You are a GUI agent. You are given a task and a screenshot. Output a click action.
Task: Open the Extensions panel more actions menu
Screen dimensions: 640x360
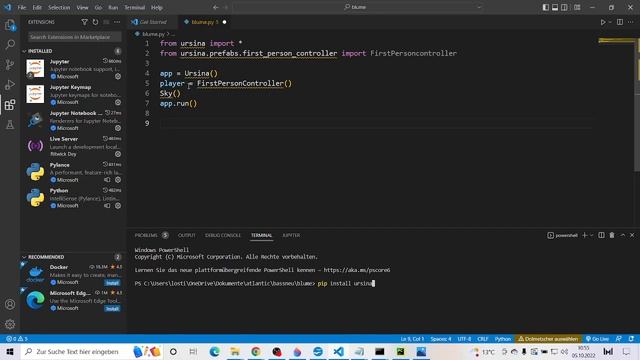point(117,22)
